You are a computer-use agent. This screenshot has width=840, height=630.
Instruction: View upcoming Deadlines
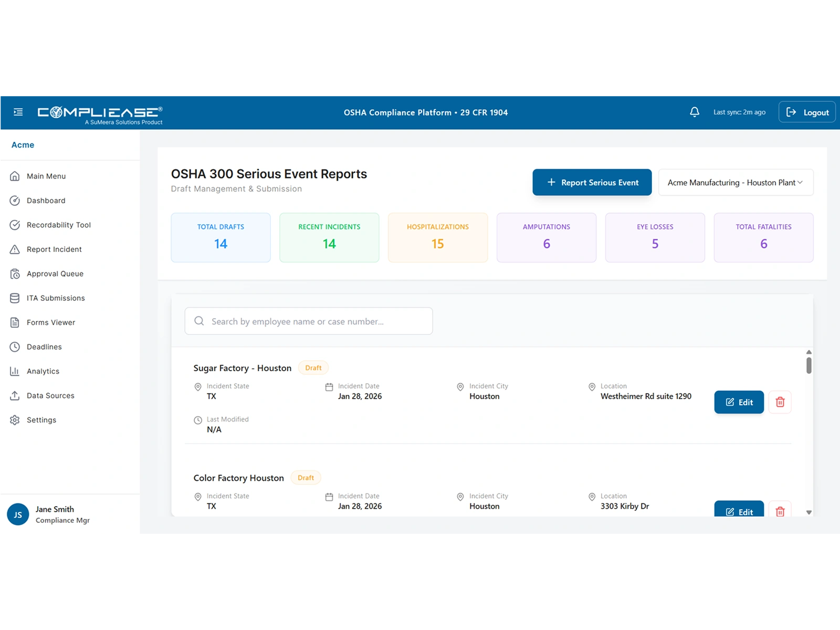coord(44,346)
